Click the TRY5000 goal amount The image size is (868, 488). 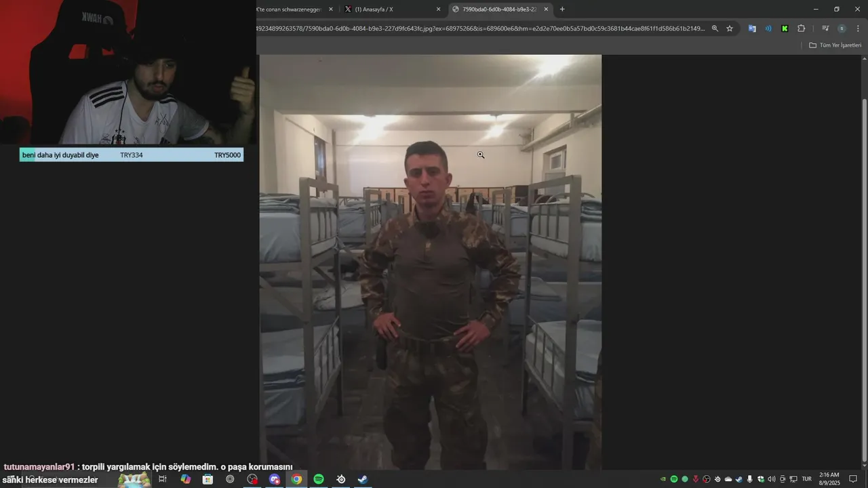(x=227, y=155)
